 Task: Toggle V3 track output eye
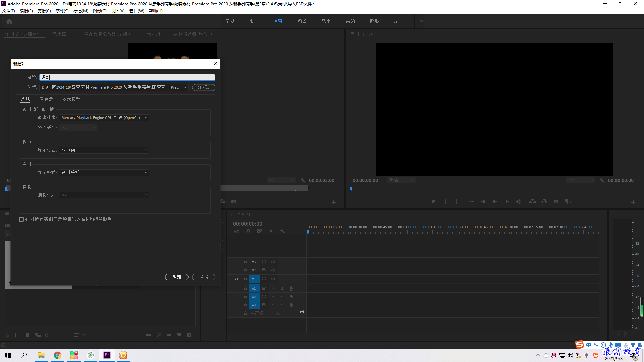click(x=273, y=262)
